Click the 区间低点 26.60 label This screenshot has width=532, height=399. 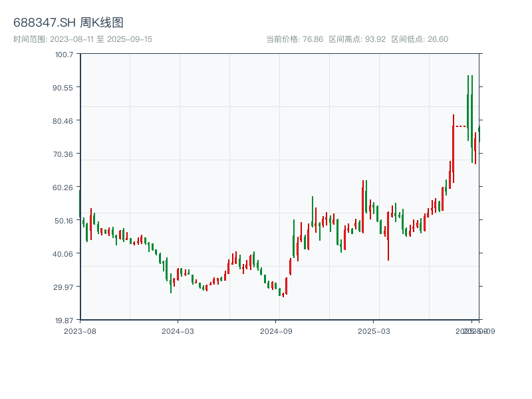pos(420,39)
